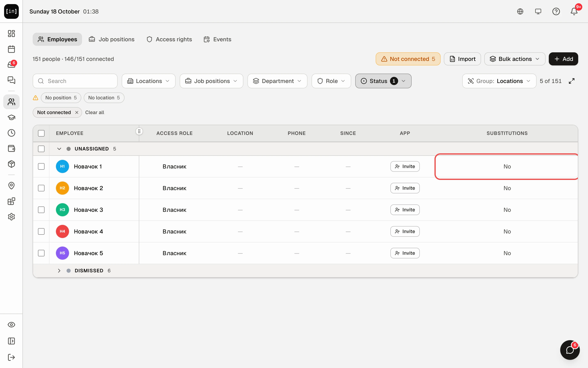Open the inbox icon with badge 6
588x368 pixels.
[x=11, y=64]
